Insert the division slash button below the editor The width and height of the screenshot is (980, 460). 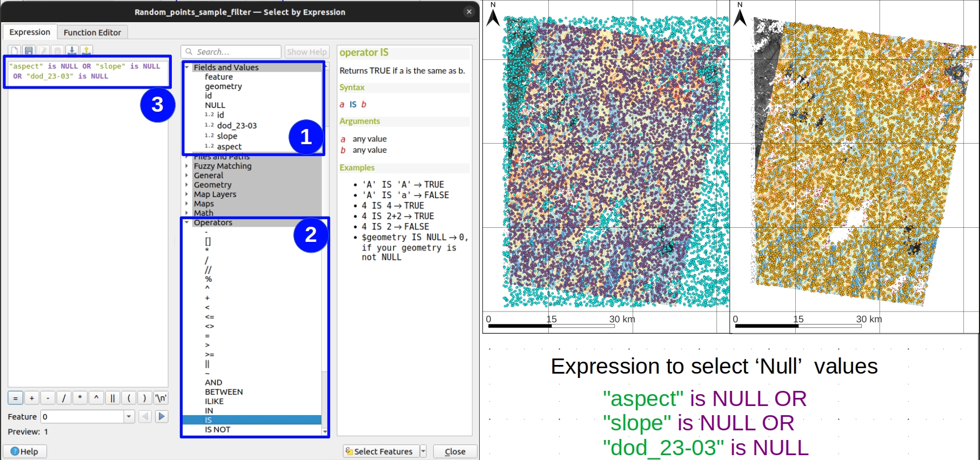tap(64, 398)
